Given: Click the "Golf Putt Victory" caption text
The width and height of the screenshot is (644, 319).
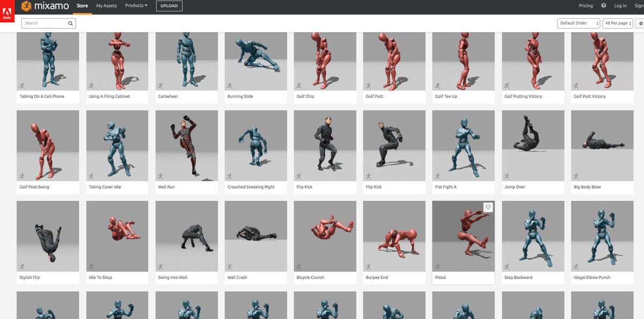Looking at the screenshot, I should click(x=590, y=97).
